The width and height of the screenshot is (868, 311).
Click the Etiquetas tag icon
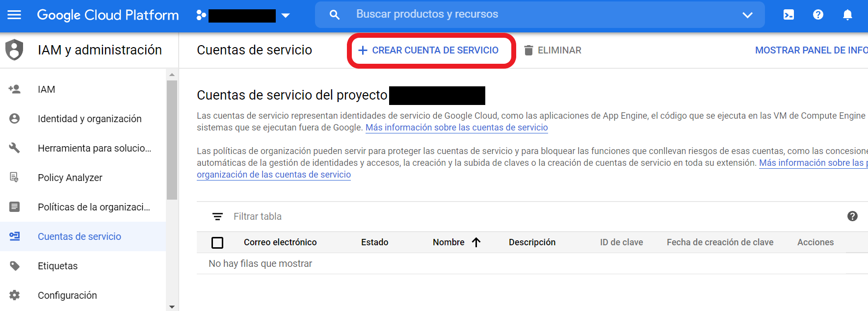point(15,266)
